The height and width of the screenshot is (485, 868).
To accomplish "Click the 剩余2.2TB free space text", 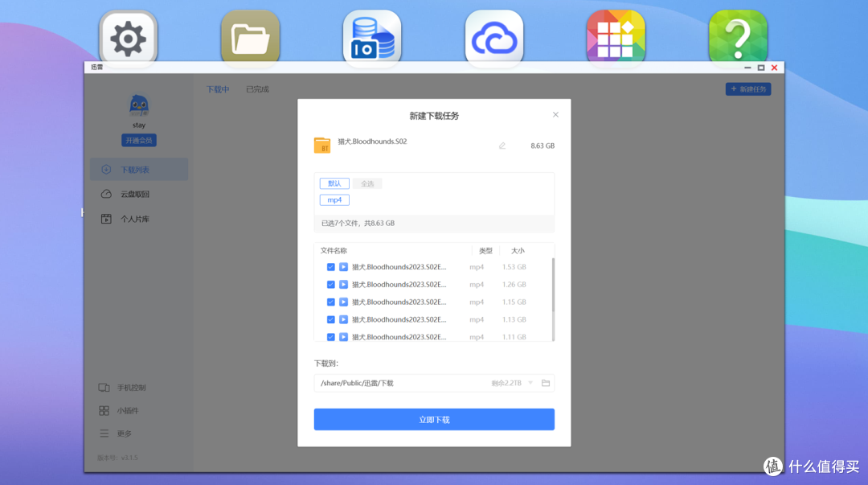I will tap(506, 383).
